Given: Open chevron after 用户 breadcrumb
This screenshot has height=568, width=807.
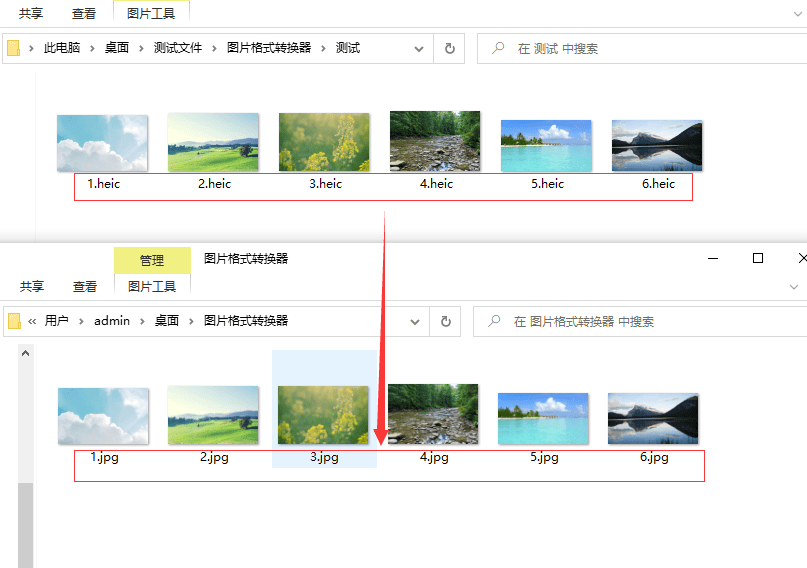Looking at the screenshot, I should coord(81,322).
